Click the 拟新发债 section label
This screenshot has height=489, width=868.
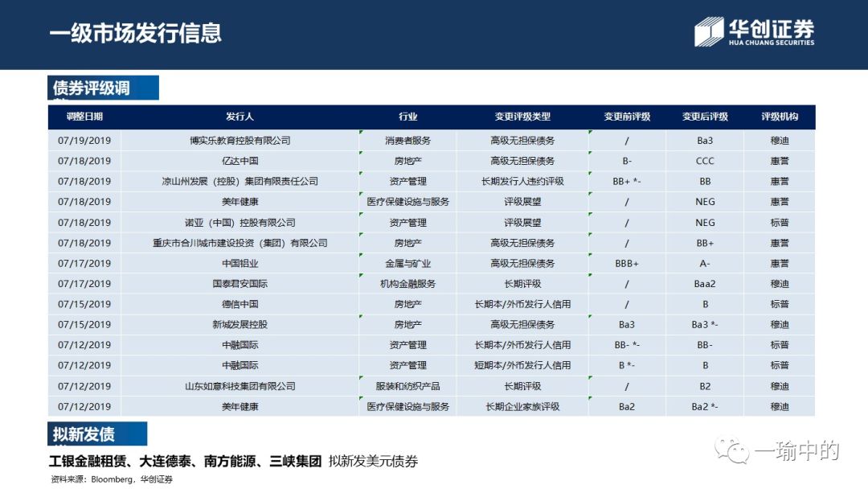[x=97, y=434]
